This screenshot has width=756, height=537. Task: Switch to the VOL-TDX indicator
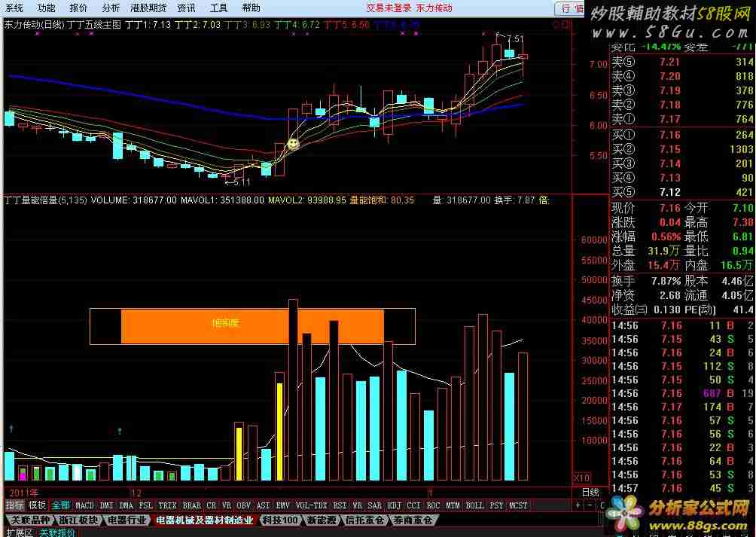(x=311, y=505)
